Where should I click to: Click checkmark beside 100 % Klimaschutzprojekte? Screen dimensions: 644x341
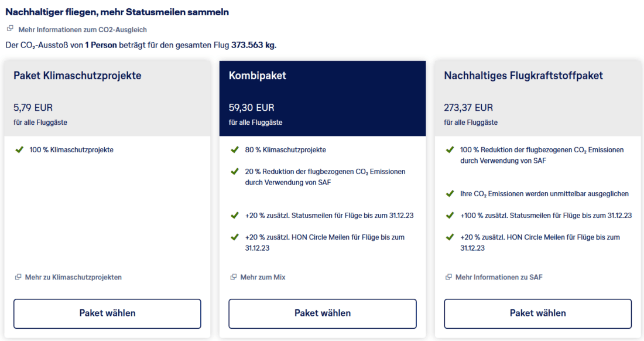click(19, 150)
